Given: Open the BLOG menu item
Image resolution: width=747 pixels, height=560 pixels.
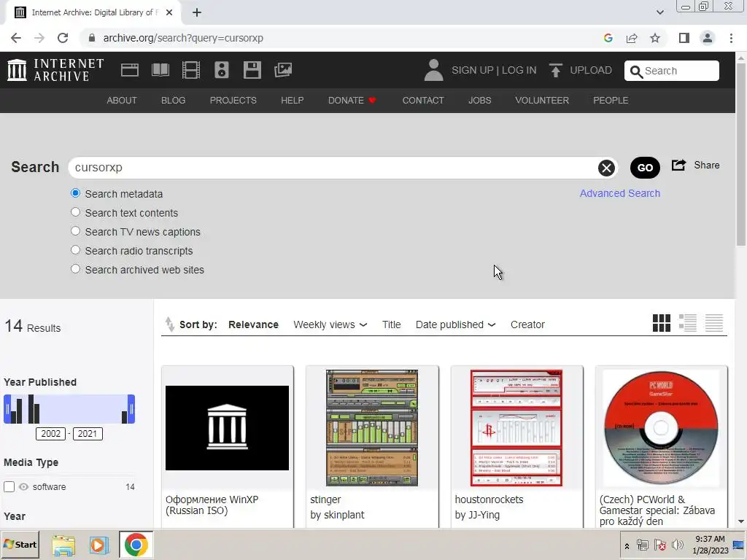Looking at the screenshot, I should 173,101.
